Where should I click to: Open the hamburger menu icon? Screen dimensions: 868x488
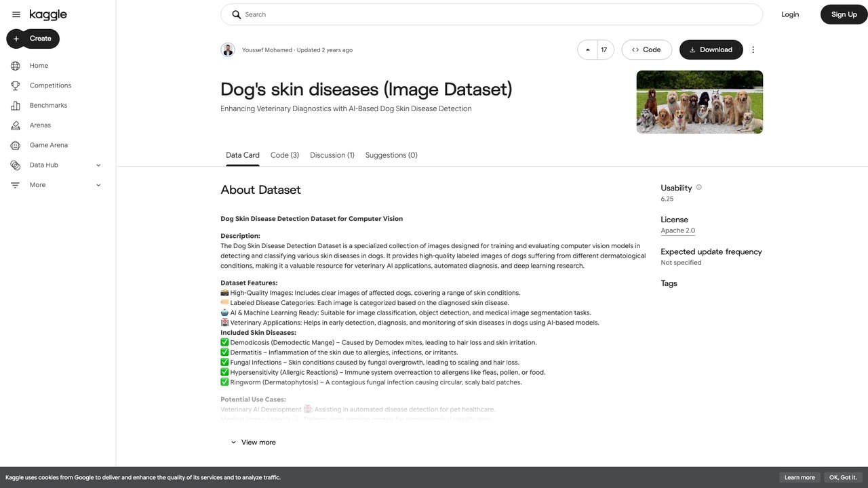tap(16, 14)
